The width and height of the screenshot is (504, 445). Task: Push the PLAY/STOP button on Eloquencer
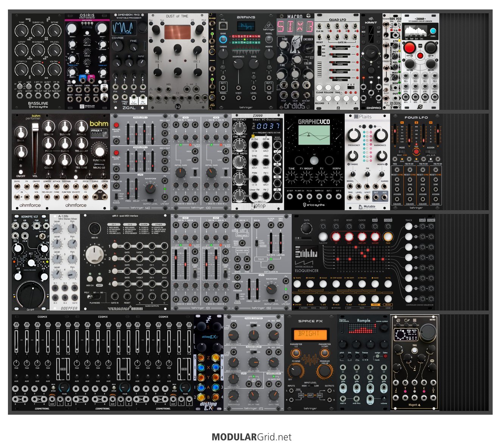pyautogui.click(x=323, y=237)
